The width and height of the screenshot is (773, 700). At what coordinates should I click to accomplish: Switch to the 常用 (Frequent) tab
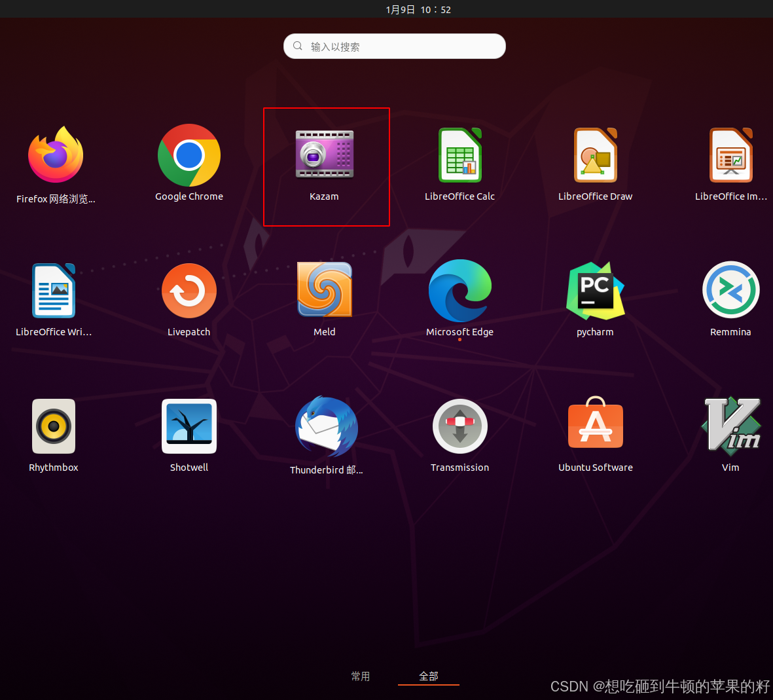pos(361,676)
